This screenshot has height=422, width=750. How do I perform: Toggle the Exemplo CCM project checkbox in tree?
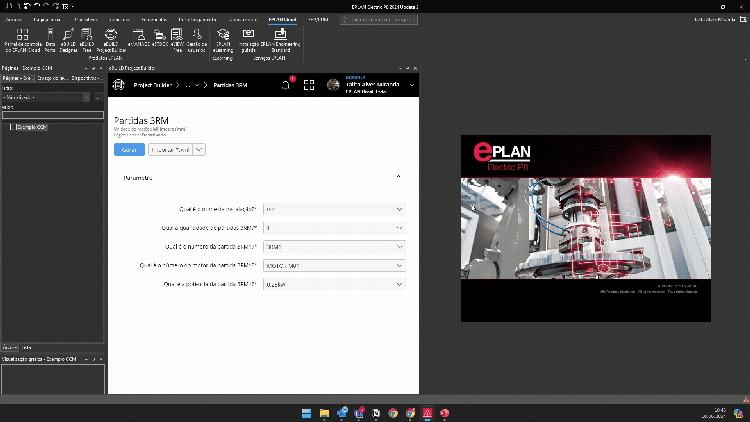click(x=12, y=127)
